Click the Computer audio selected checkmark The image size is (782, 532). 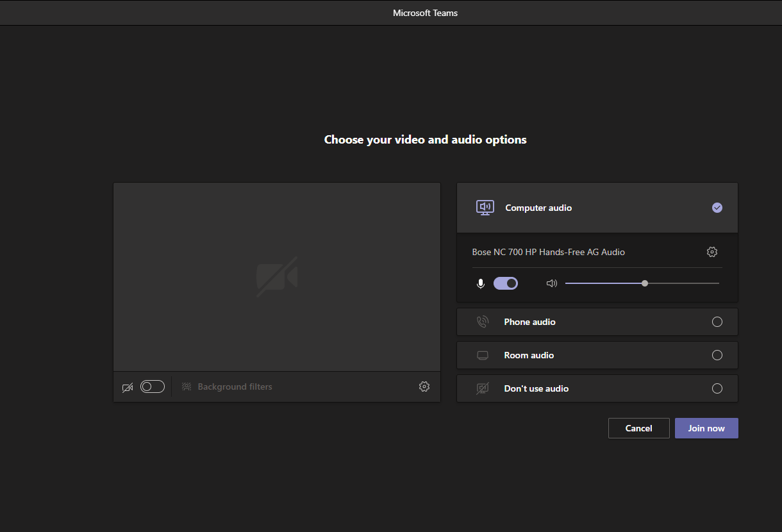click(717, 208)
